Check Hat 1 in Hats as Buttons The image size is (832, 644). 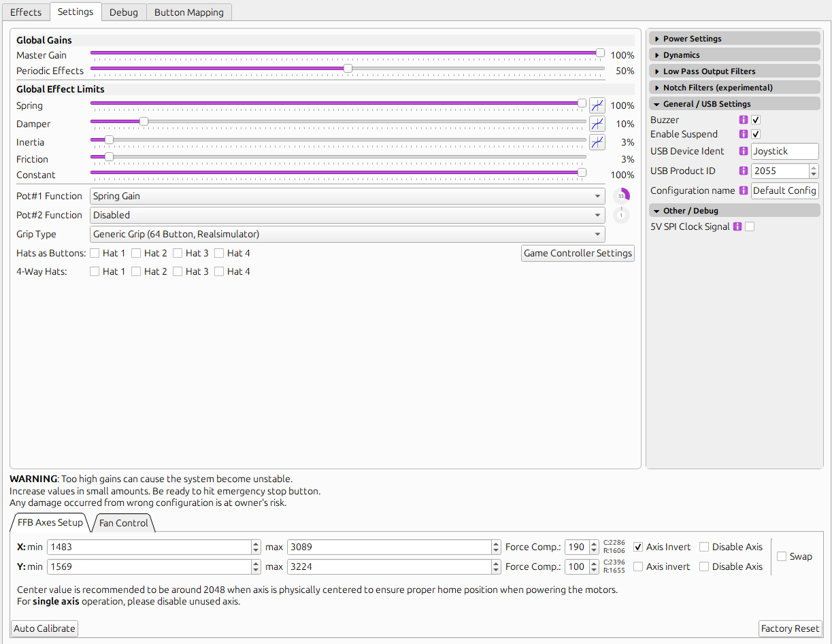(95, 253)
